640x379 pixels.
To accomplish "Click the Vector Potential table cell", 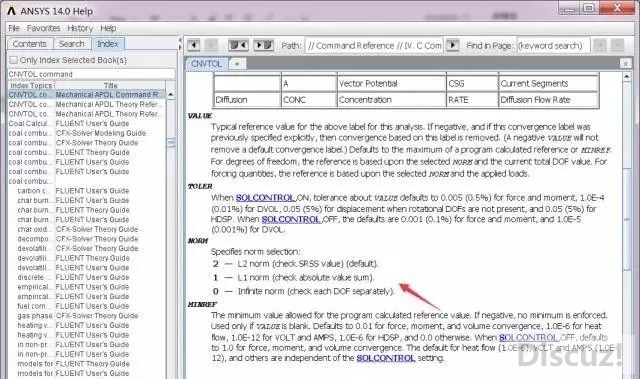I will point(391,83).
